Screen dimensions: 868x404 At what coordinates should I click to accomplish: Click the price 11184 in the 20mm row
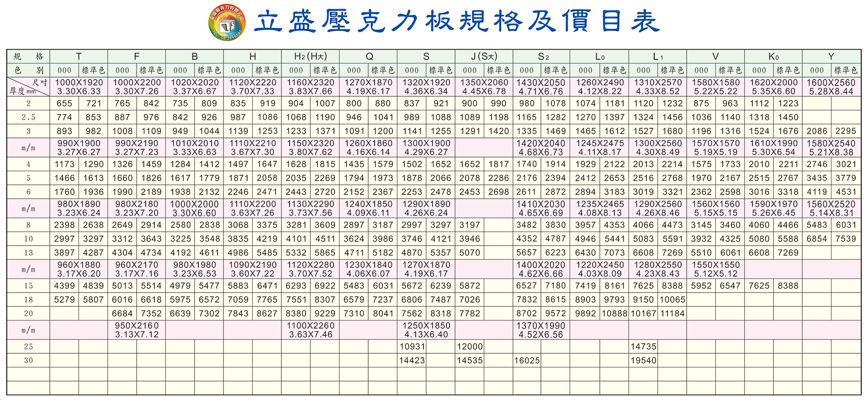pos(672,314)
